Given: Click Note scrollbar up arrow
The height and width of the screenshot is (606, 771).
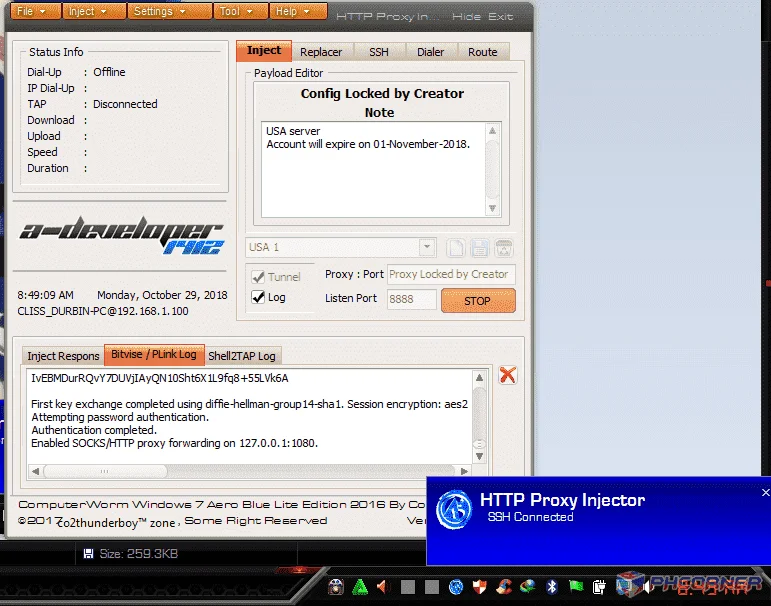Looking at the screenshot, I should coord(492,131).
